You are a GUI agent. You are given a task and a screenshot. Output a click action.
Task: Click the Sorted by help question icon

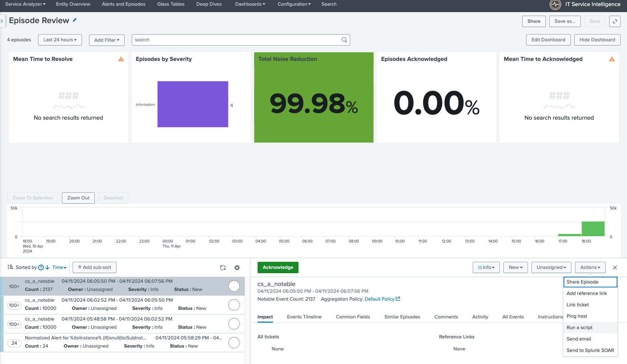click(x=41, y=267)
